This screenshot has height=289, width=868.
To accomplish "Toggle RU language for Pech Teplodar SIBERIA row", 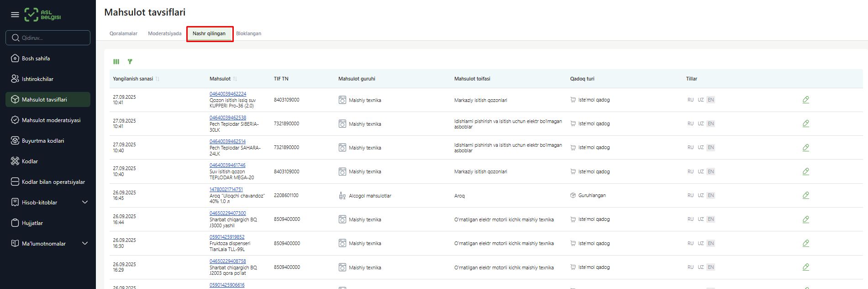I will tap(690, 123).
